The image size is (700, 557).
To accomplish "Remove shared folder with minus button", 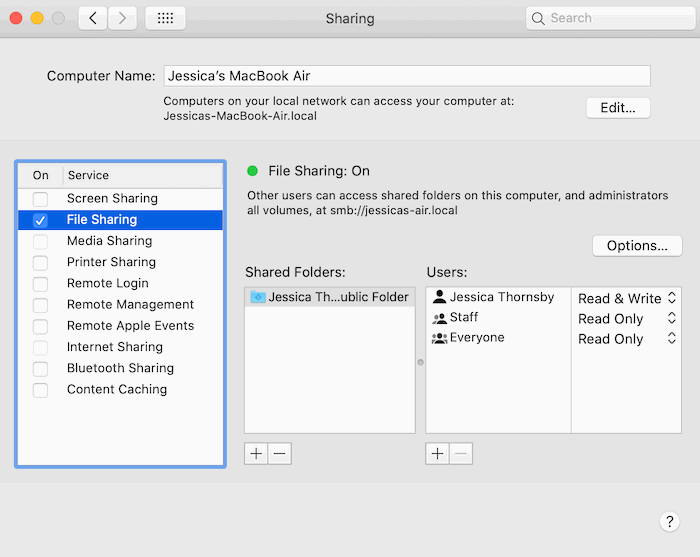I will [x=280, y=454].
